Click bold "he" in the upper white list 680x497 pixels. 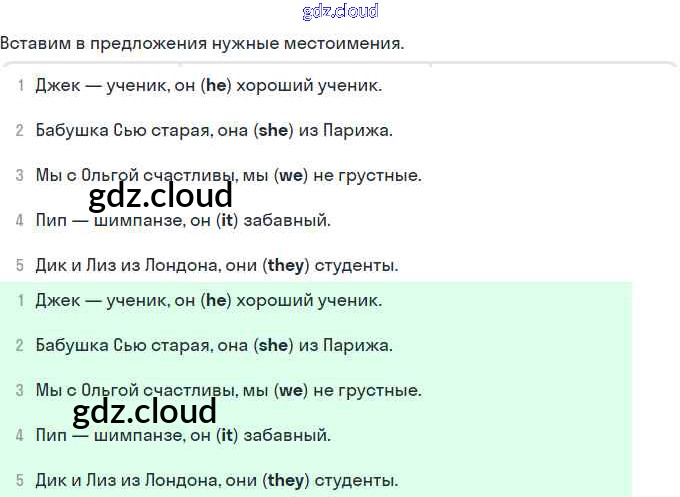point(216,86)
